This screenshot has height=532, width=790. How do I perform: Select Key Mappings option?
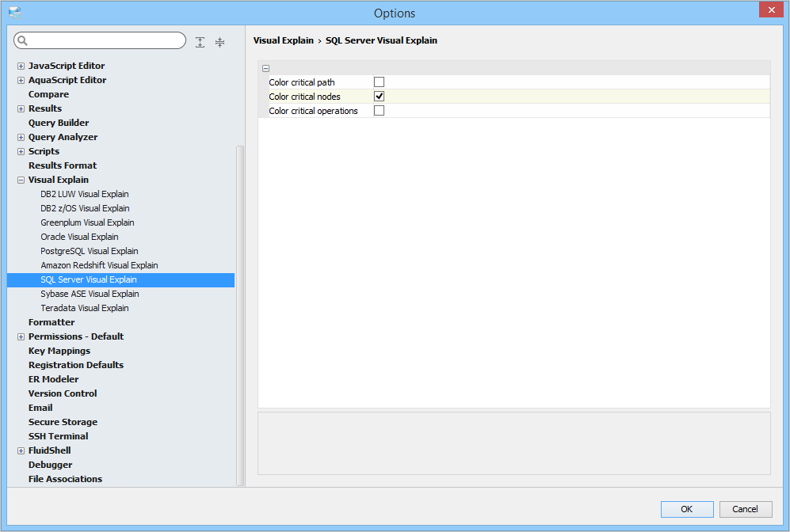59,351
